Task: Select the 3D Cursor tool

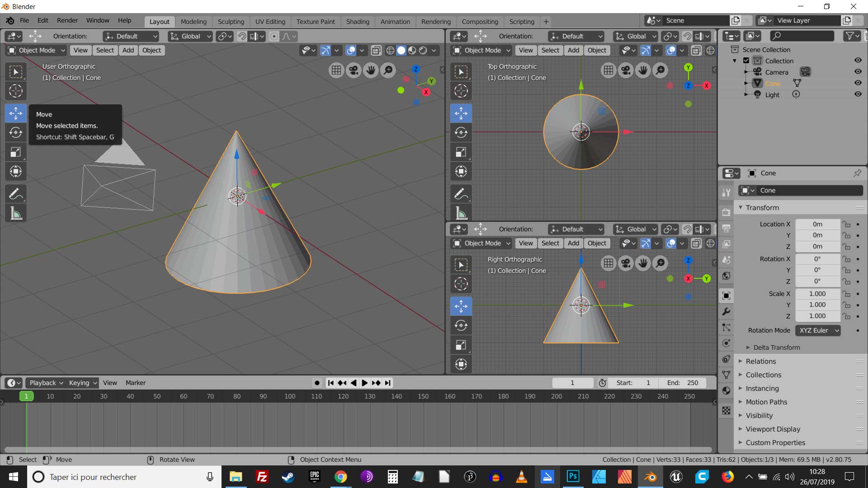Action: click(16, 91)
